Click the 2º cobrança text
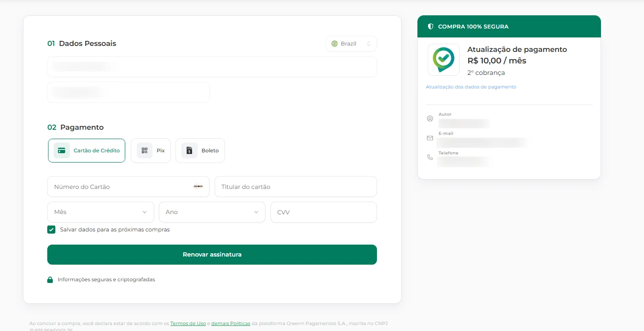The width and height of the screenshot is (644, 331). 486,73
